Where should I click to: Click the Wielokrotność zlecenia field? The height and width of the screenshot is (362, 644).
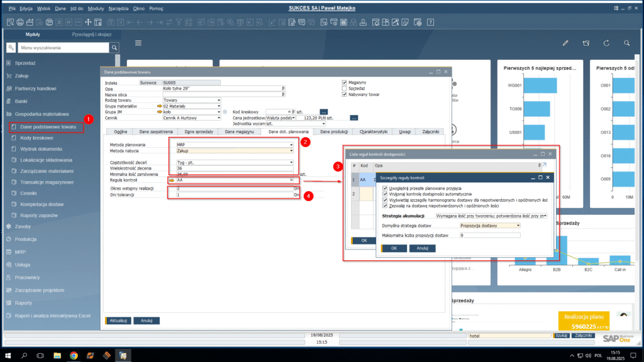pyautogui.click(x=235, y=168)
